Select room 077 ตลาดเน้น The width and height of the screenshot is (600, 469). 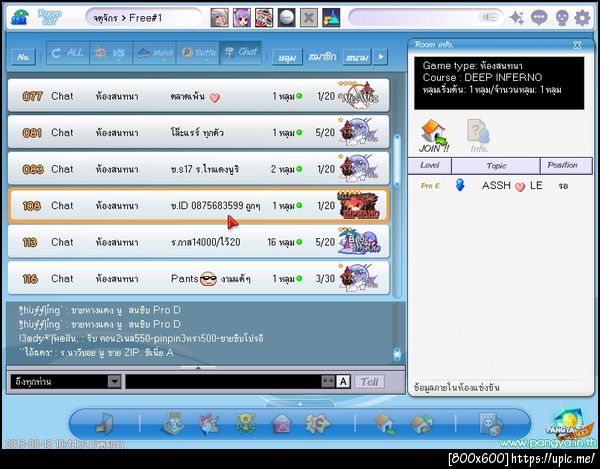pos(199,96)
